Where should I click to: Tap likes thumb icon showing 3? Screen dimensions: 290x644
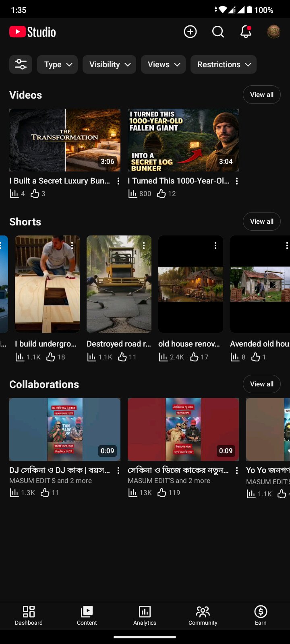coord(35,194)
